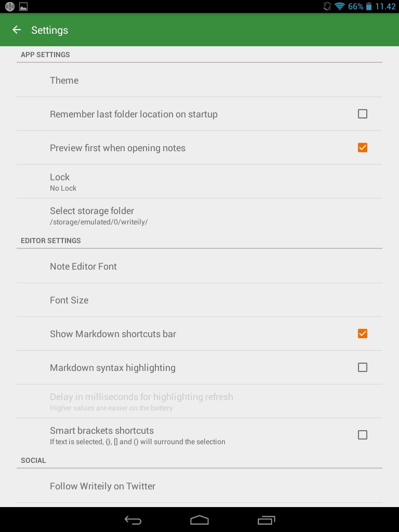Screen dimensions: 399x532
Task: Open Select storage folder setting
Action: tap(199, 216)
